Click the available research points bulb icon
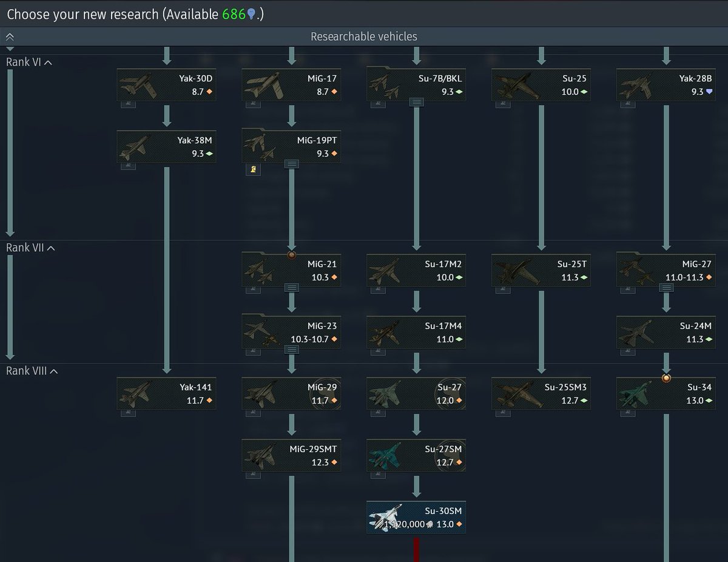The width and height of the screenshot is (728, 562). coord(251,15)
